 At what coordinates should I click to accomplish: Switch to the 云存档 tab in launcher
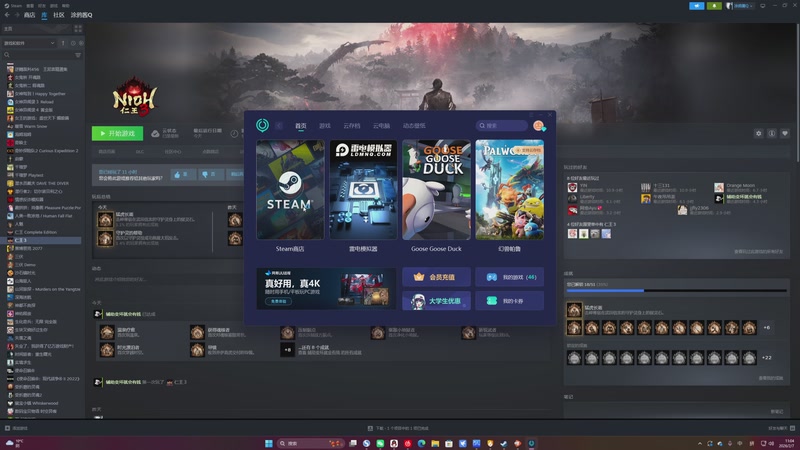click(x=352, y=126)
